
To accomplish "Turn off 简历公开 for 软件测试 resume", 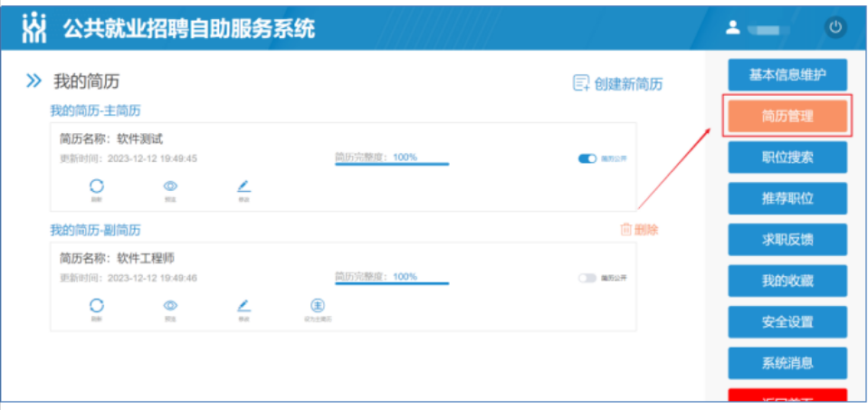I will [x=587, y=158].
